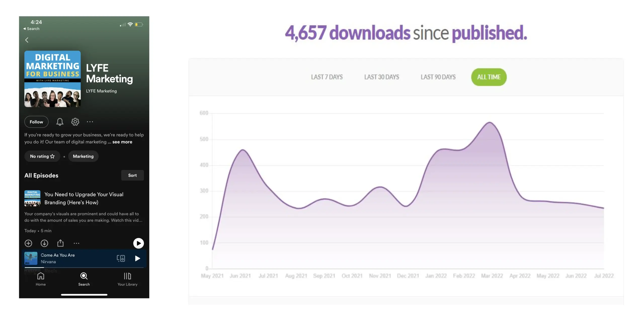Go to Your Library tab
Image resolution: width=644 pixels, height=316 pixels.
(x=127, y=279)
